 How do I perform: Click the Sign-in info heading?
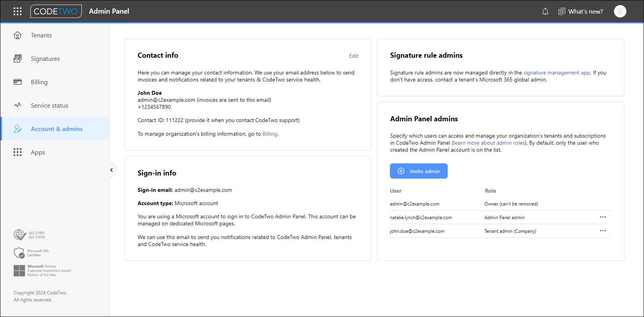tap(157, 173)
